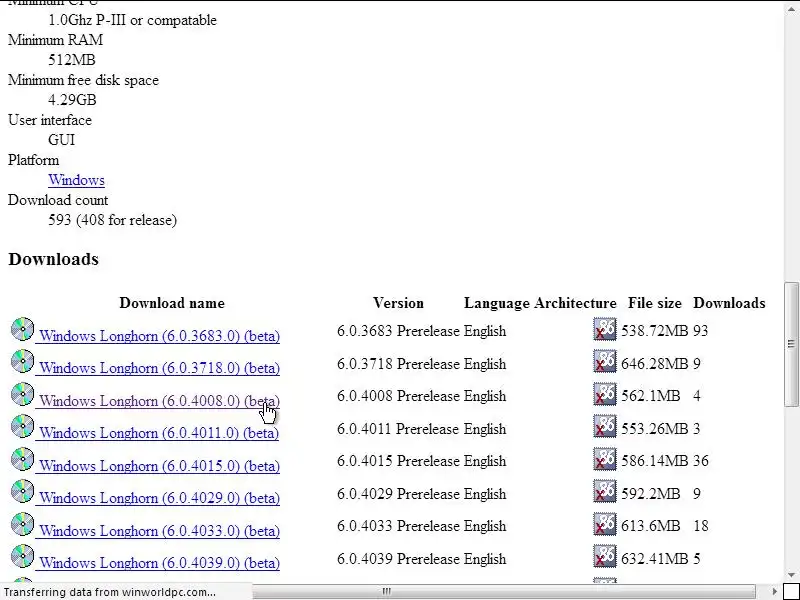
Task: Click disc icon for Longhorn 6.0.4039.0
Action: (22, 556)
